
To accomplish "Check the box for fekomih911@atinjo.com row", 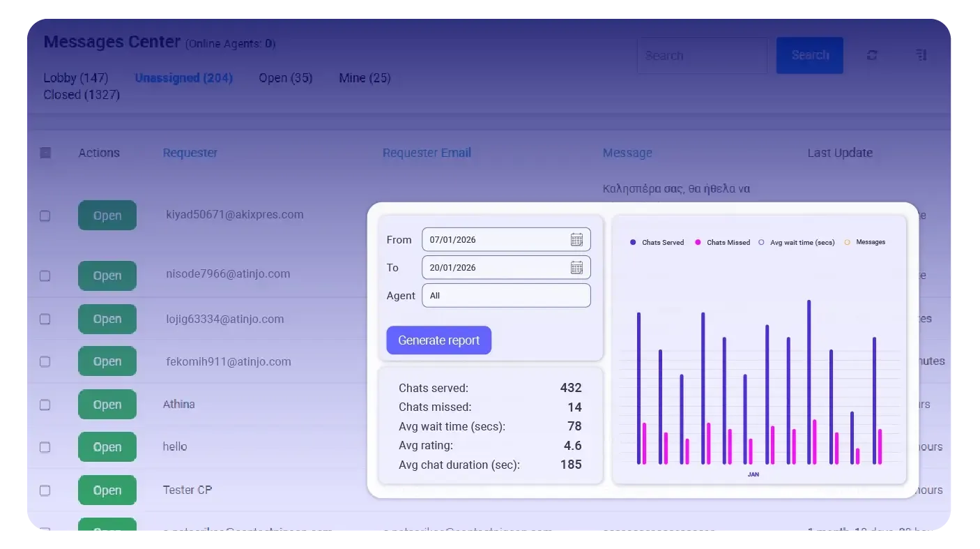I will (45, 361).
